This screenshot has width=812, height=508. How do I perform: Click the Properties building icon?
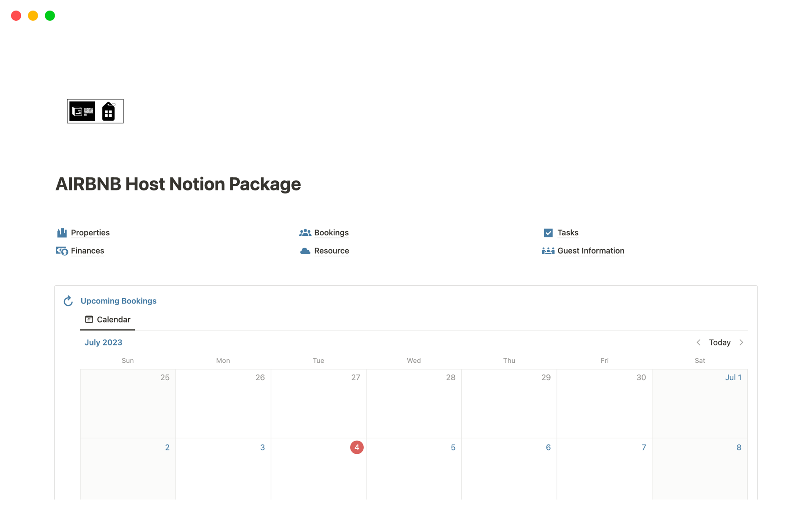tap(62, 233)
